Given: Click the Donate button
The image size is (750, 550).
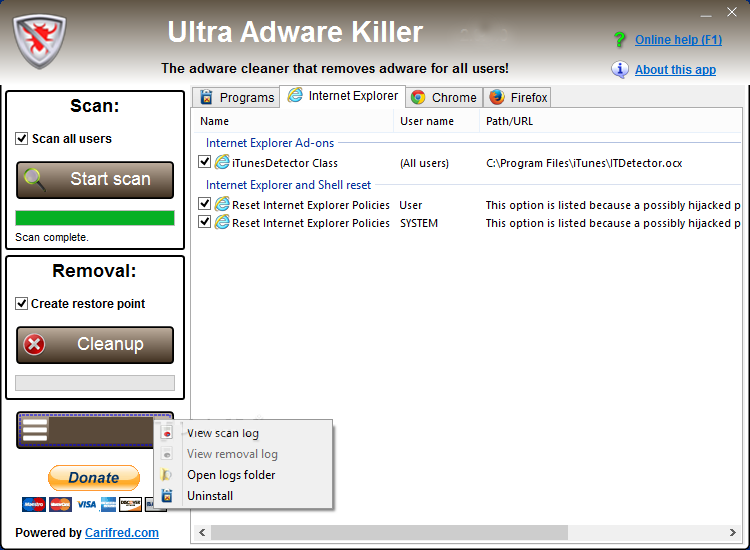Looking at the screenshot, I should [94, 478].
